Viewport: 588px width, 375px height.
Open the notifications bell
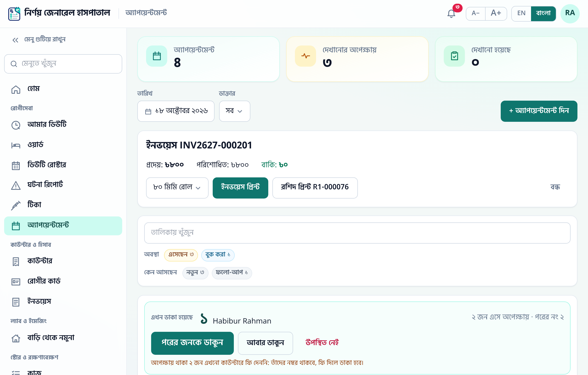coord(451,13)
